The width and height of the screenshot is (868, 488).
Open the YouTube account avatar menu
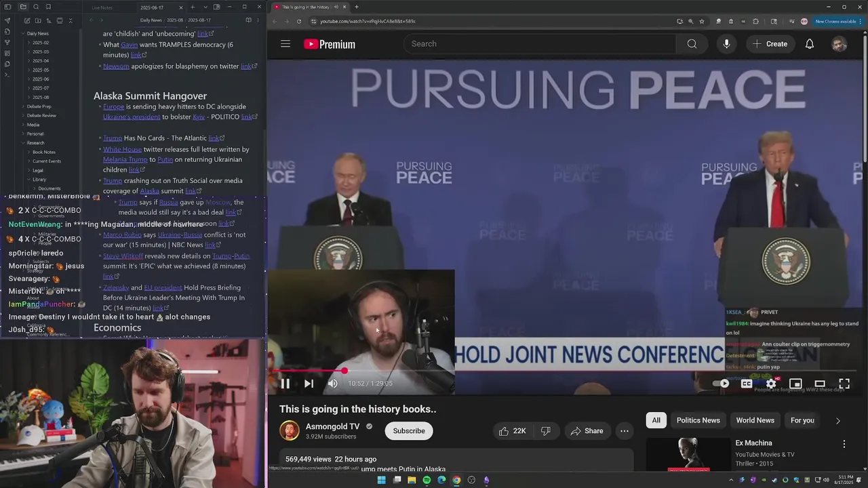840,44
